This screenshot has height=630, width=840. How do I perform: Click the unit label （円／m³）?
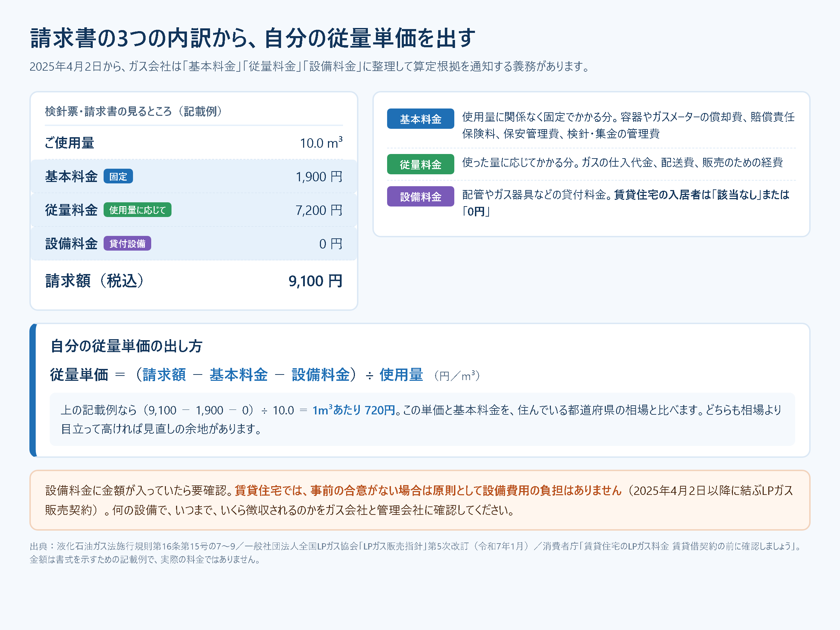pyautogui.click(x=457, y=376)
